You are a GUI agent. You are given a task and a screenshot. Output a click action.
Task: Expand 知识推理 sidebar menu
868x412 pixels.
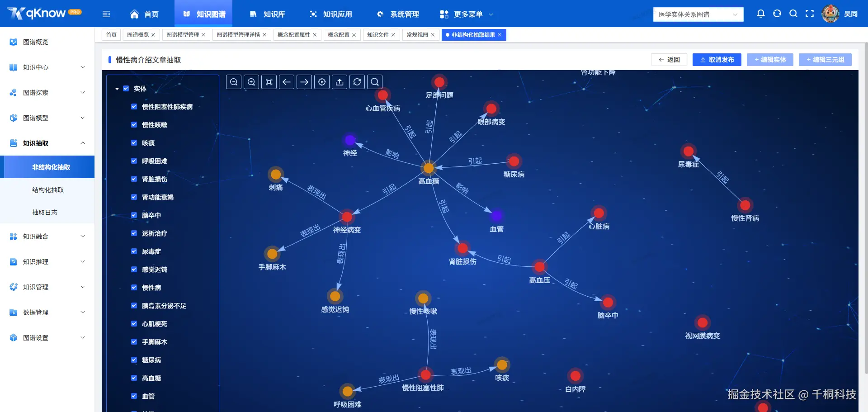tap(47, 261)
